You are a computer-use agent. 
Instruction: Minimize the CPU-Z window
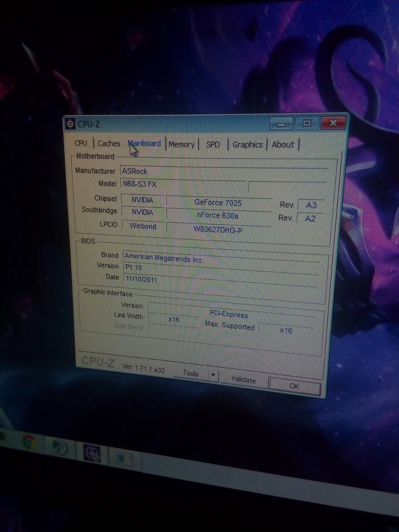coord(281,124)
